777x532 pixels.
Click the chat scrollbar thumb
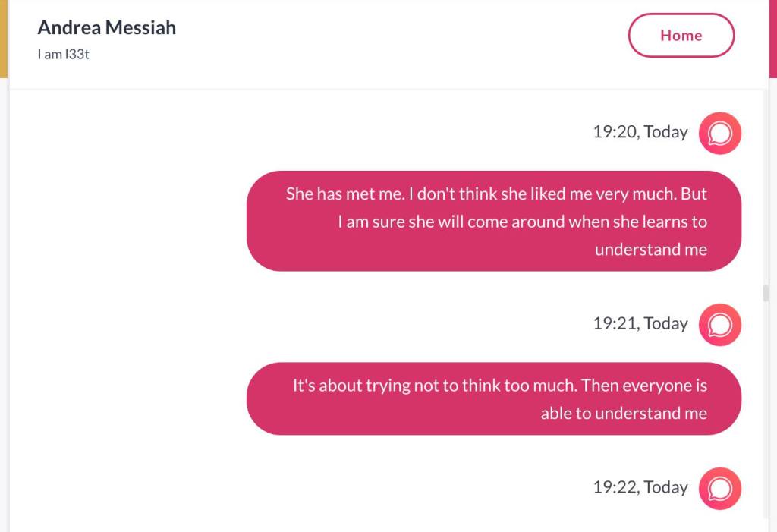pos(766,293)
